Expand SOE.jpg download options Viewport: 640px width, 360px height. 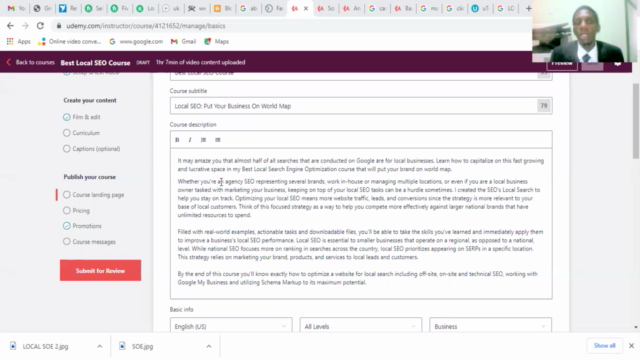click(209, 346)
